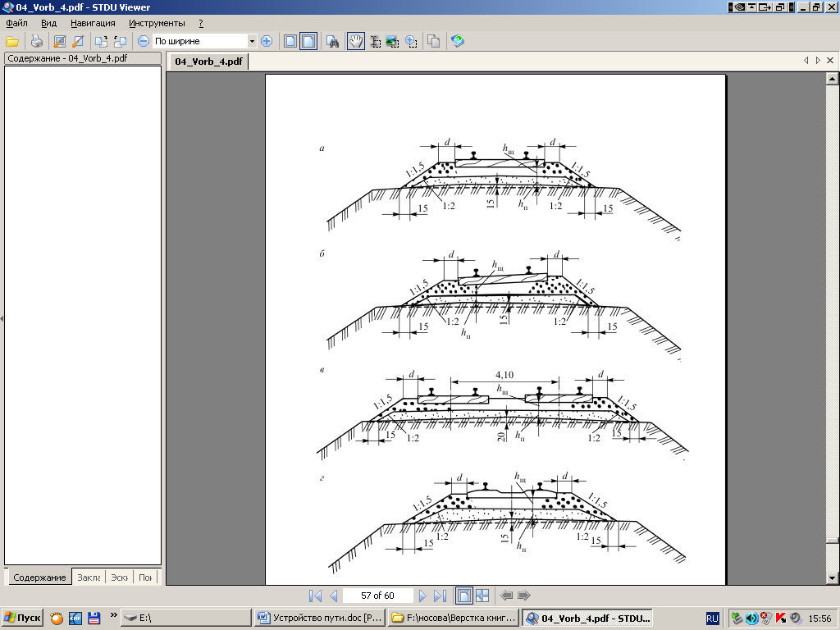This screenshot has height=630, width=840.
Task: Activate the Hand tool
Action: coord(356,41)
